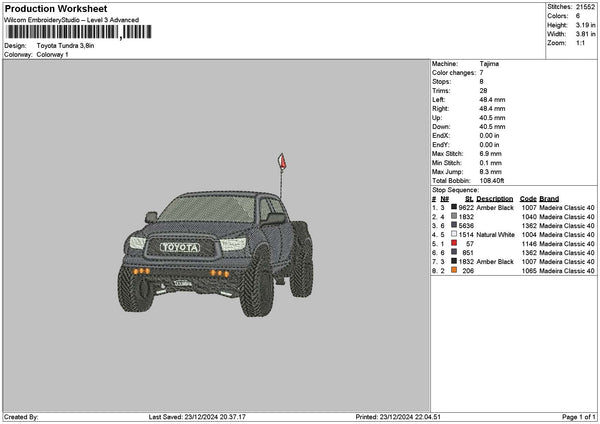Click the Page 1 of 1 label

[x=579, y=417]
